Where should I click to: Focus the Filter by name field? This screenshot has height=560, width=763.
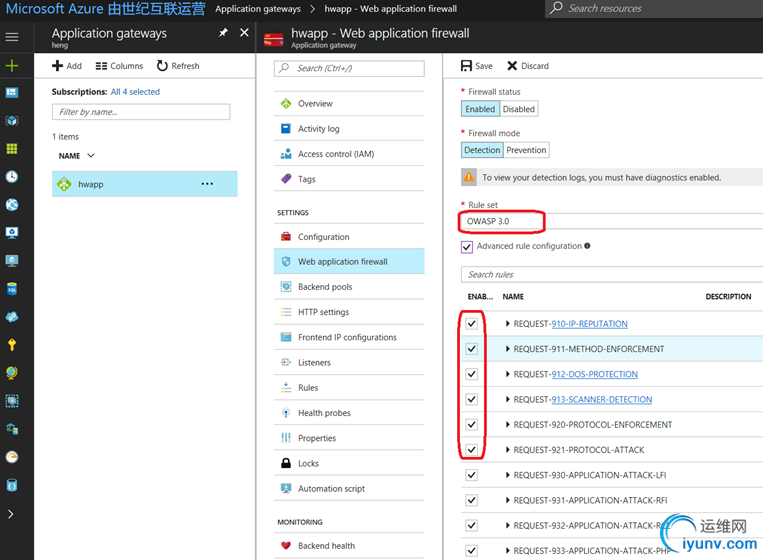point(141,112)
